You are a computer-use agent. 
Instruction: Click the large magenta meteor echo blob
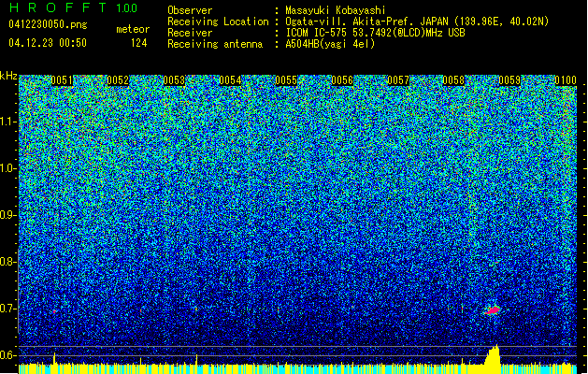[x=493, y=310]
